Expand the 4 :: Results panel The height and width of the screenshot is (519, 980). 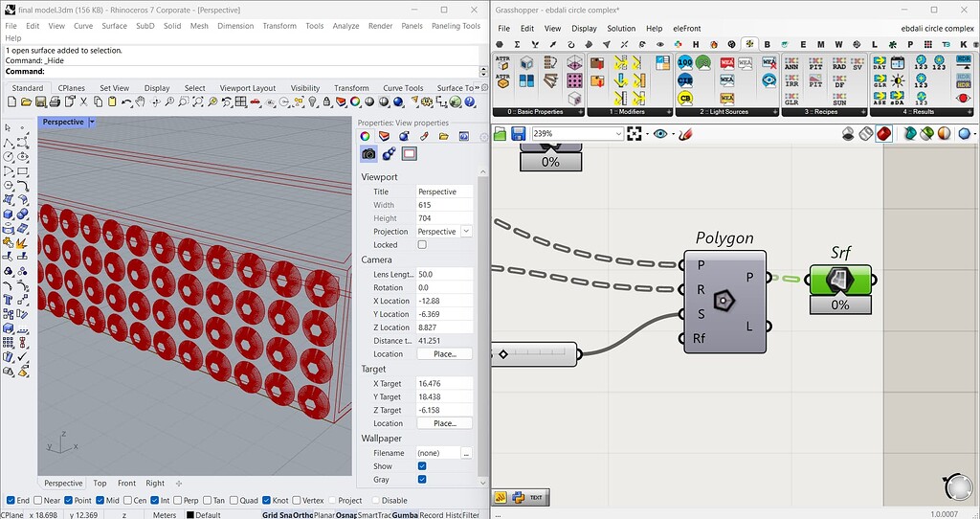(x=969, y=112)
